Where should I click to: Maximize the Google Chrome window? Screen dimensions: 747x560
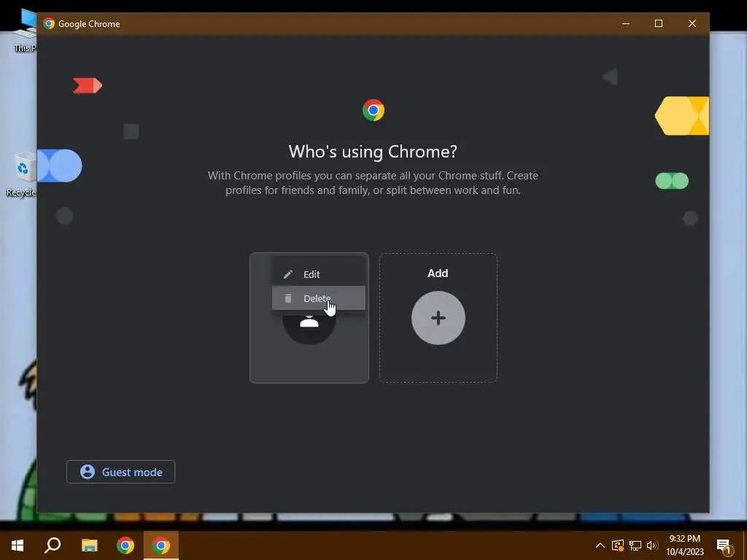pyautogui.click(x=659, y=23)
